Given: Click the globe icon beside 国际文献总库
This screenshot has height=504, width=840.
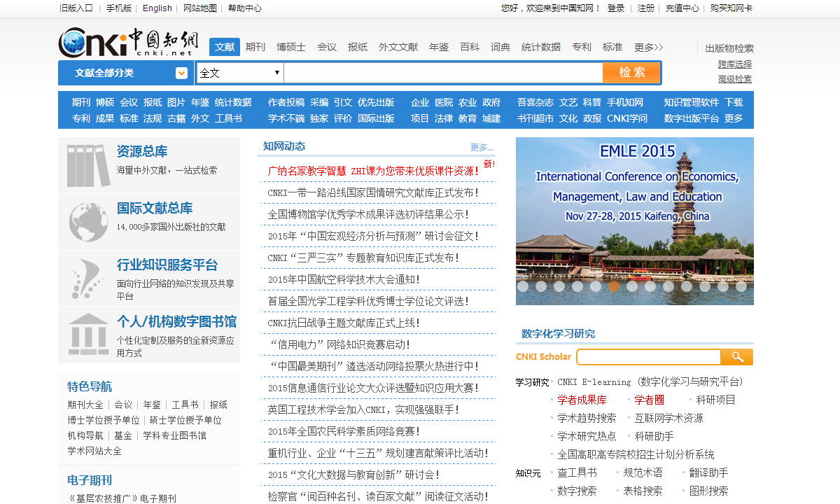Looking at the screenshot, I should click(88, 222).
